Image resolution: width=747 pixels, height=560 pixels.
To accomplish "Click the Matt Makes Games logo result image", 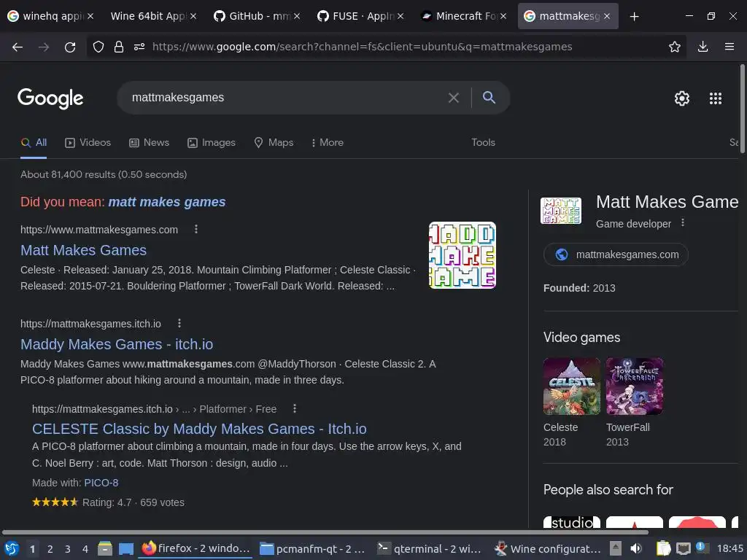I will [x=462, y=255].
